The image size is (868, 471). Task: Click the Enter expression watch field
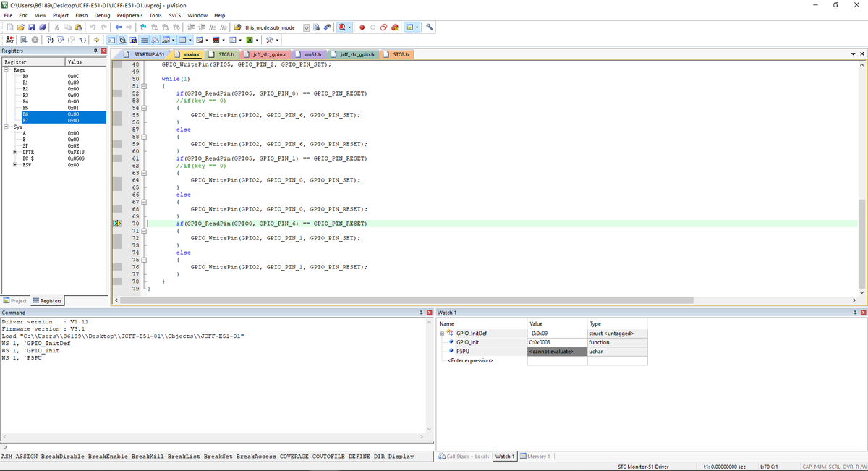pyautogui.click(x=472, y=360)
